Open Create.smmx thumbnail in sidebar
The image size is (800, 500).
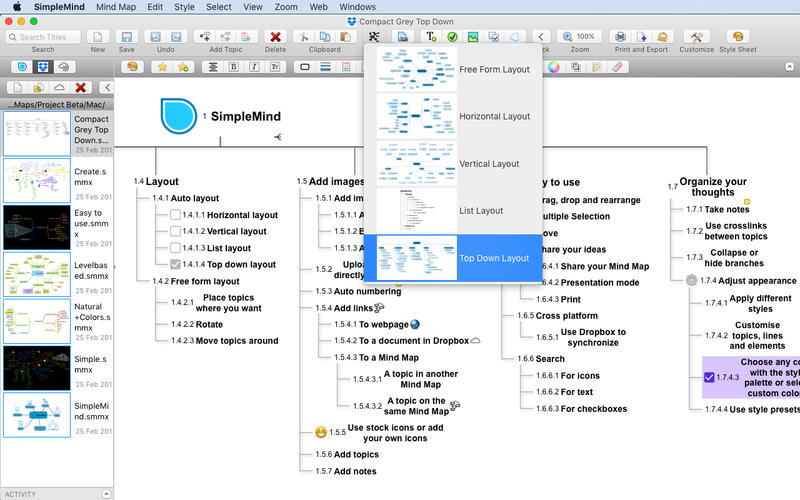point(37,181)
